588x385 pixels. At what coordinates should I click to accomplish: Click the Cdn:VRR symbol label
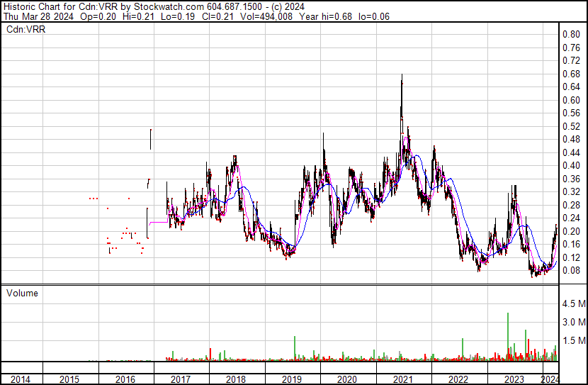click(24, 30)
